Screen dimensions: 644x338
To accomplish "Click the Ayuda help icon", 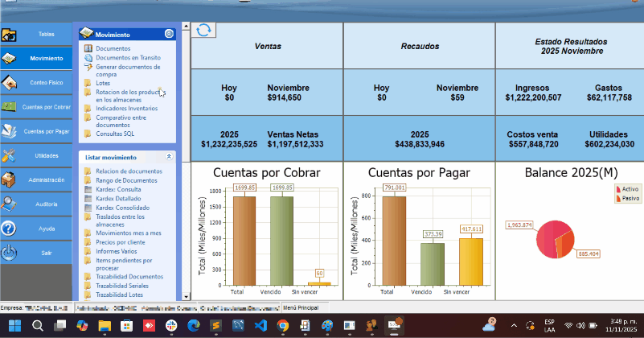I will (10, 229).
